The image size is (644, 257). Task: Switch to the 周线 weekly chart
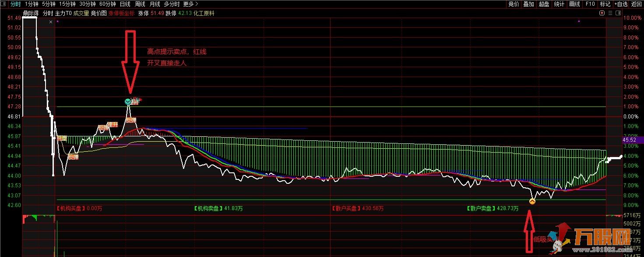click(140, 4)
